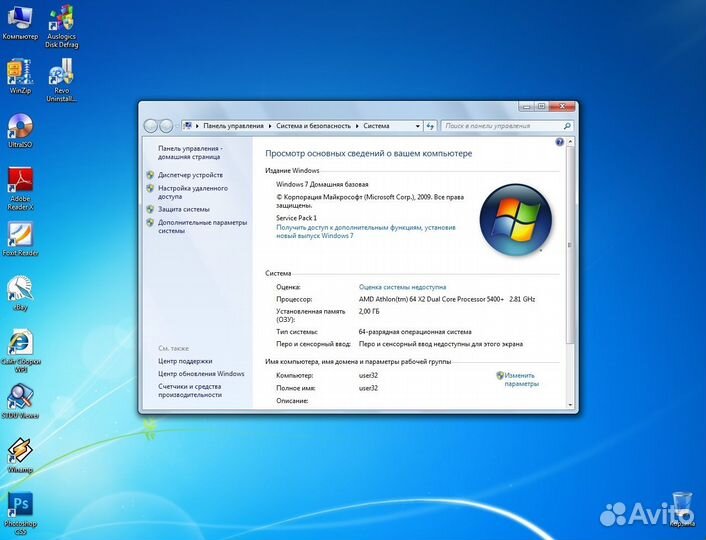
Task: Select the Revo Uninstaller desktop shortcut
Action: point(62,80)
